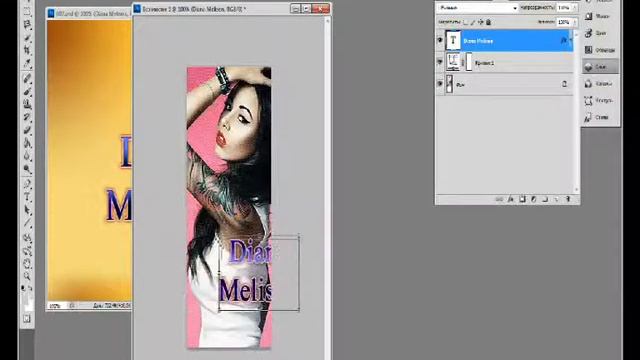Open the Paths panel from the dock
Screen dimensions: 640x360
point(600,100)
